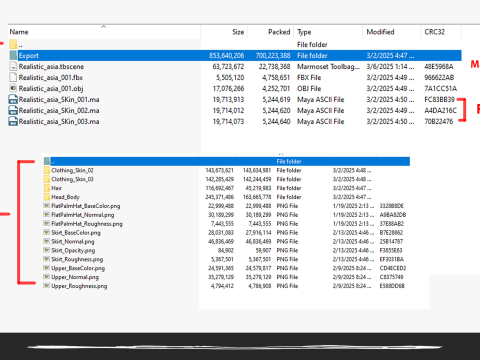Click the Upper_BaseColor.png image icon
This screenshot has height=360, width=480.
point(47,268)
